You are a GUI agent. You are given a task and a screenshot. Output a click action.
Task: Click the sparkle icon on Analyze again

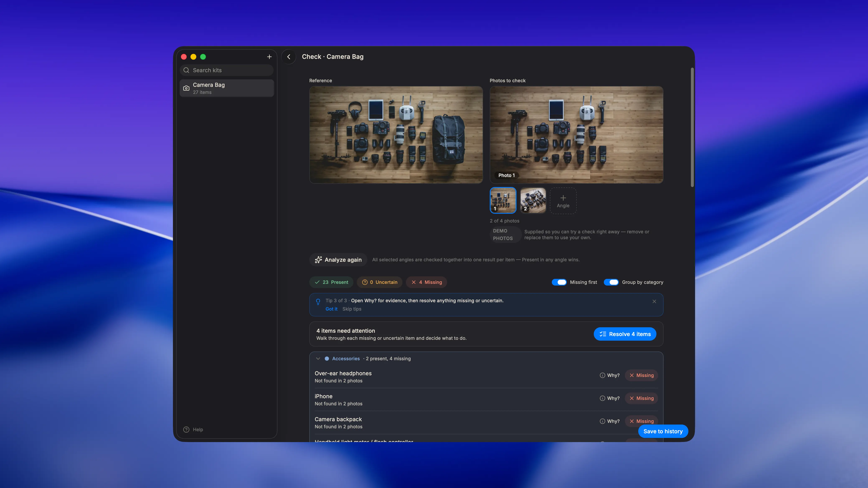(x=318, y=260)
